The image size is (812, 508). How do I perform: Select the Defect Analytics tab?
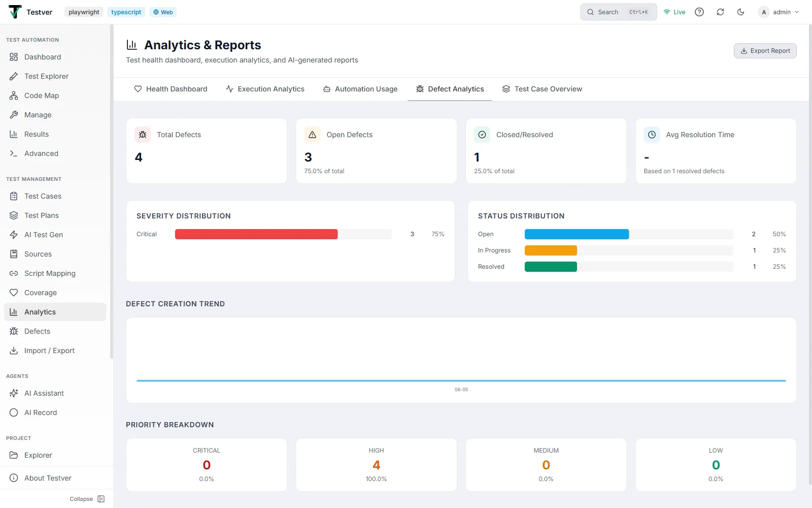pyautogui.click(x=450, y=89)
